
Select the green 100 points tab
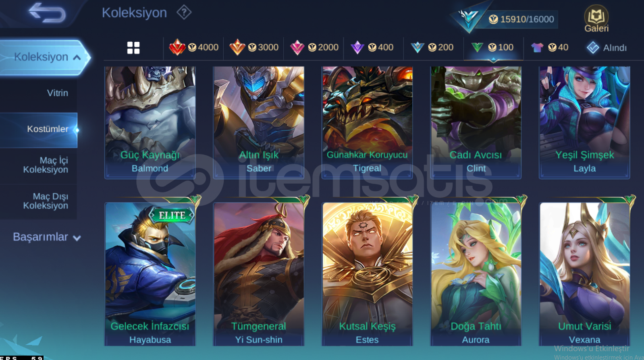coord(492,48)
